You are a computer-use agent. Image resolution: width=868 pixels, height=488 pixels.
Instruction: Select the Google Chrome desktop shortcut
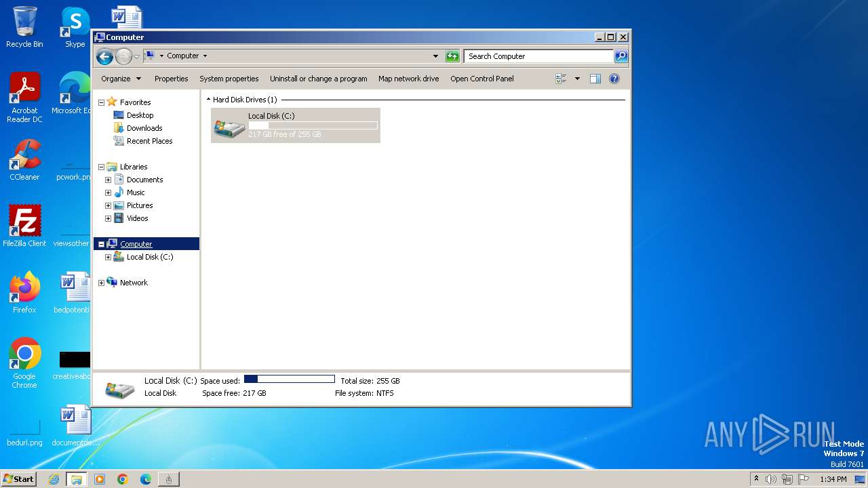pos(24,363)
